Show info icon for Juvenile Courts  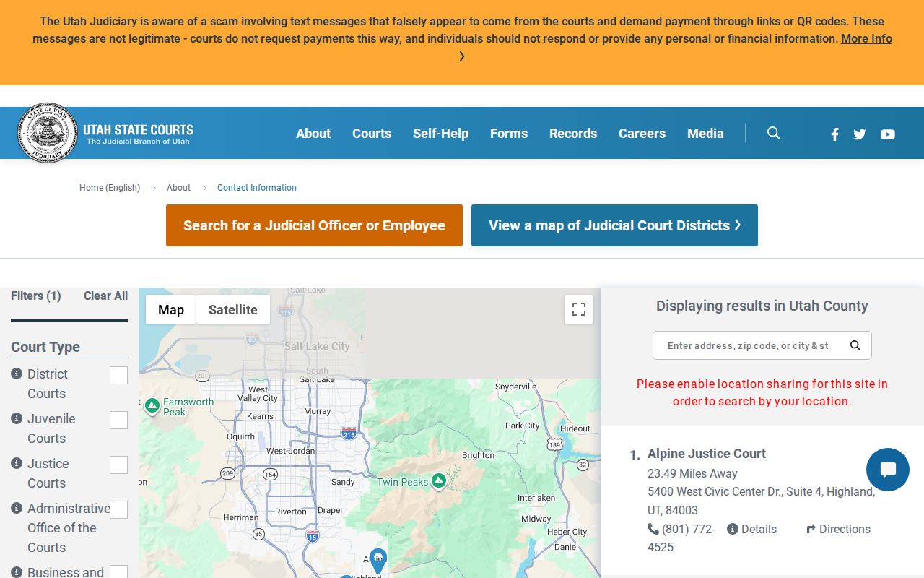pos(17,418)
